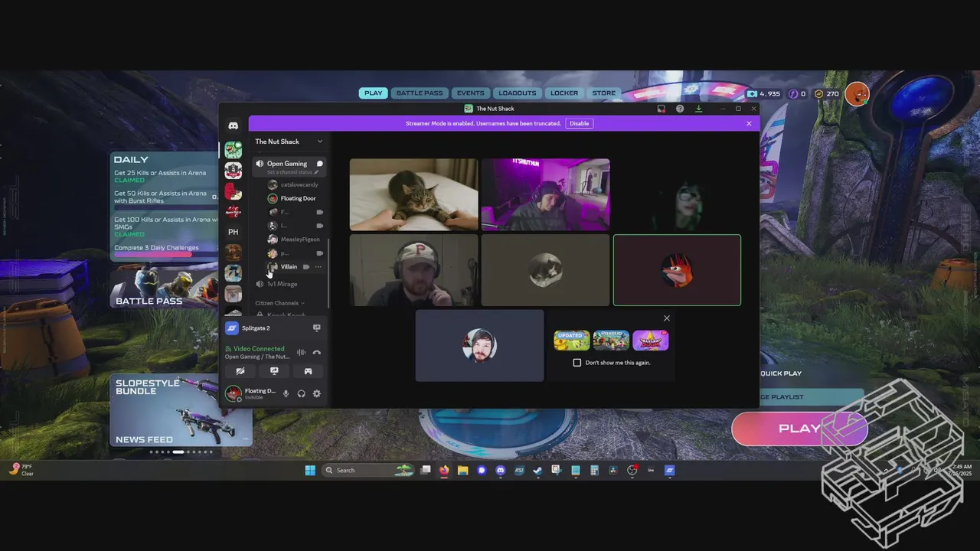980x551 pixels.
Task: Open Discord home via the Discord logo icon
Action: click(233, 126)
